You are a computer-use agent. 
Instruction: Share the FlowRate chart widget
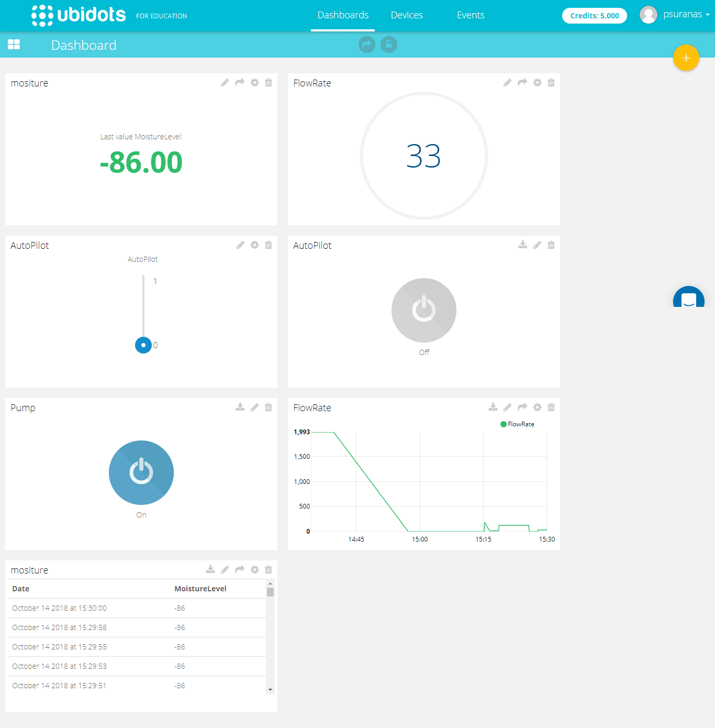click(522, 407)
